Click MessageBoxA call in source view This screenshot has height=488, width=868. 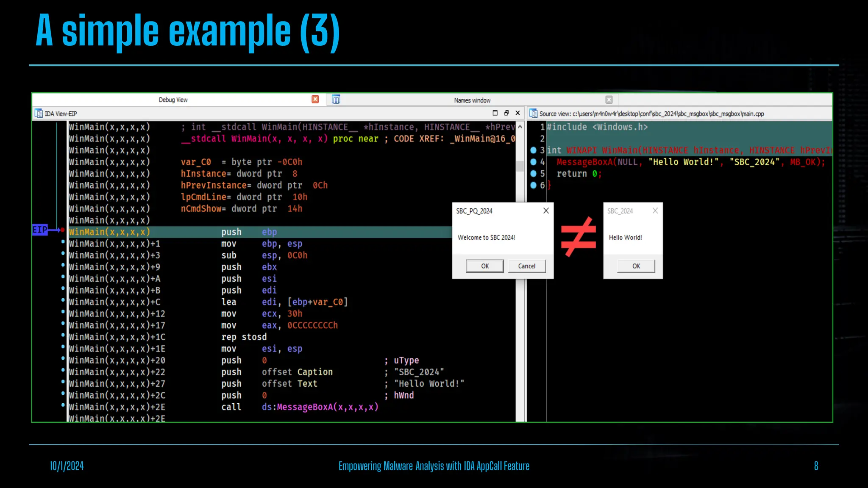pyautogui.click(x=691, y=162)
